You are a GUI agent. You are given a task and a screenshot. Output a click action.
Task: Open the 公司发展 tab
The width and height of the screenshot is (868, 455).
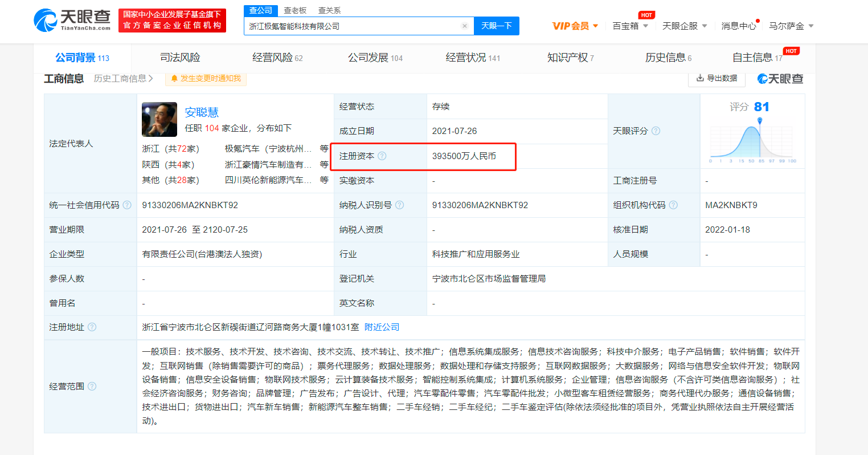375,58
